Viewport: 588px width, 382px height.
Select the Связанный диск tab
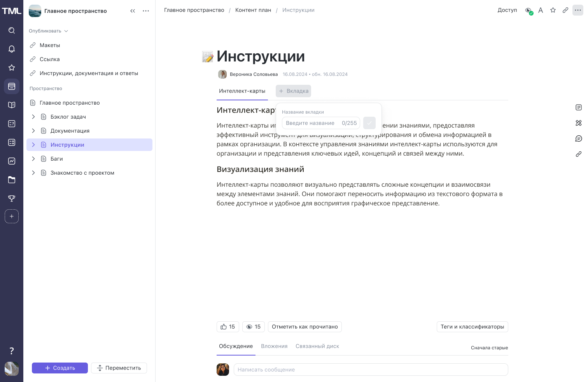point(317,346)
